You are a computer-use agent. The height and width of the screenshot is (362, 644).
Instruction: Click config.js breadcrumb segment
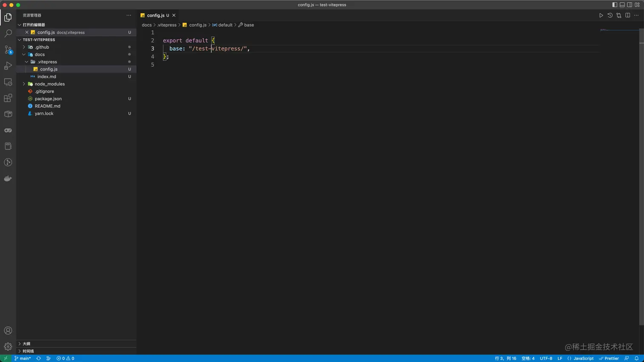(x=195, y=25)
